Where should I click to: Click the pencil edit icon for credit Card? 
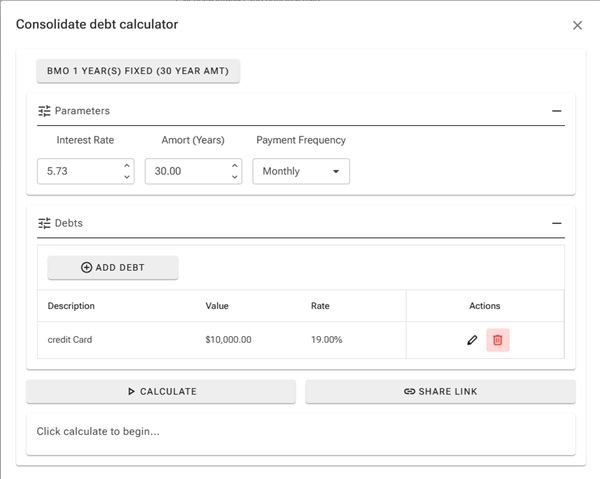tap(472, 340)
